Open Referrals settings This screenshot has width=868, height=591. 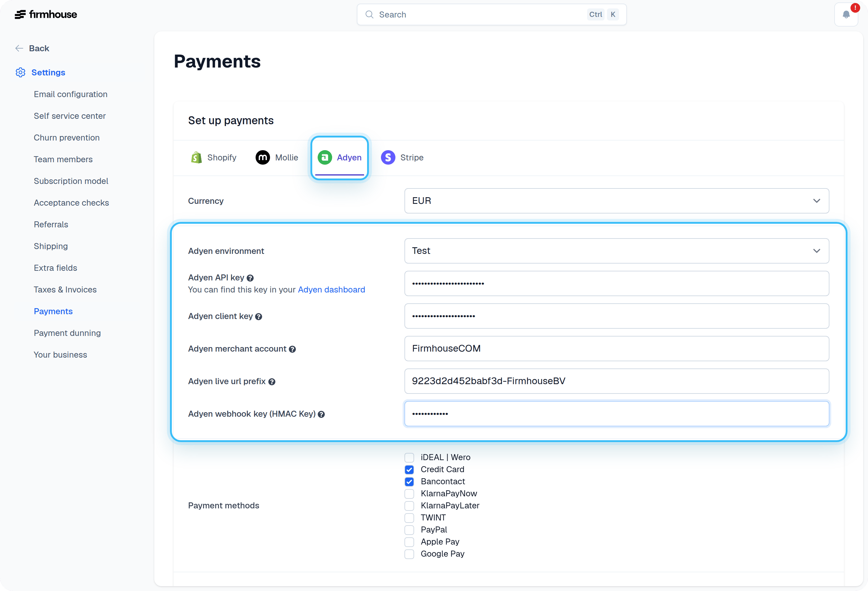[51, 225]
